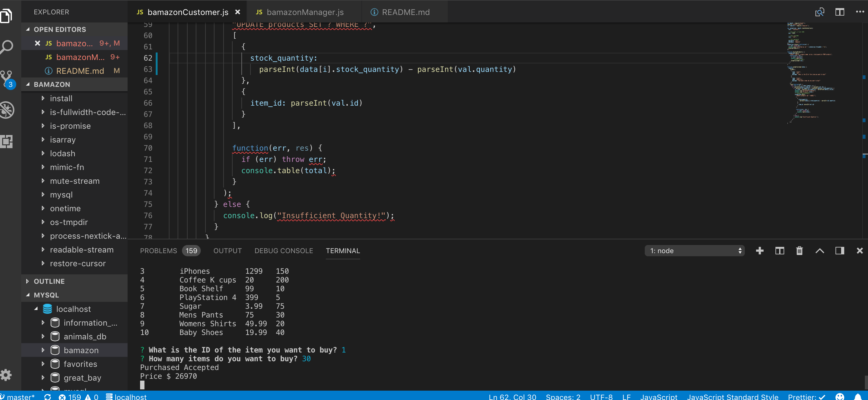Open the Search view in activity bar
This screenshot has width=868, height=400.
(x=7, y=47)
